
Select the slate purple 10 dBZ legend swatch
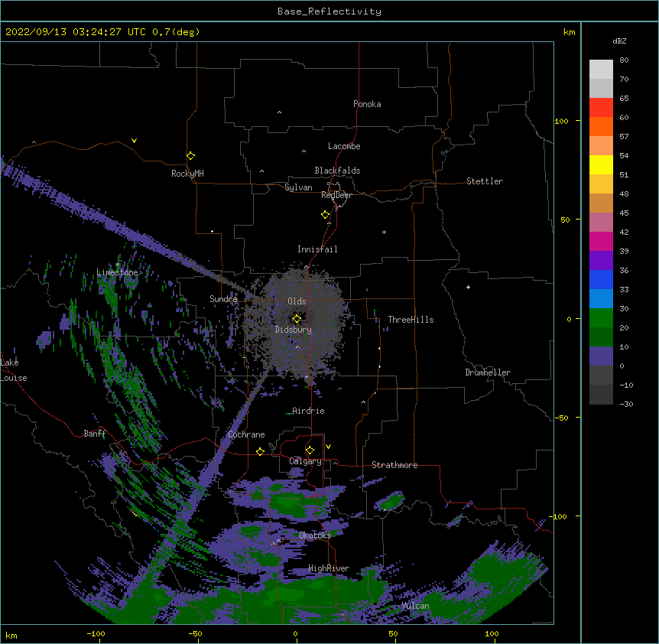[601, 356]
